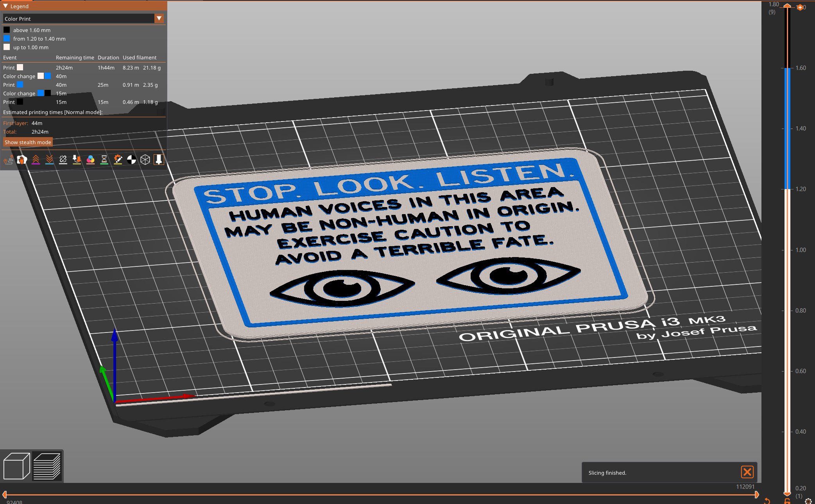
Task: Toggle shells visibility in preview
Action: 145,159
